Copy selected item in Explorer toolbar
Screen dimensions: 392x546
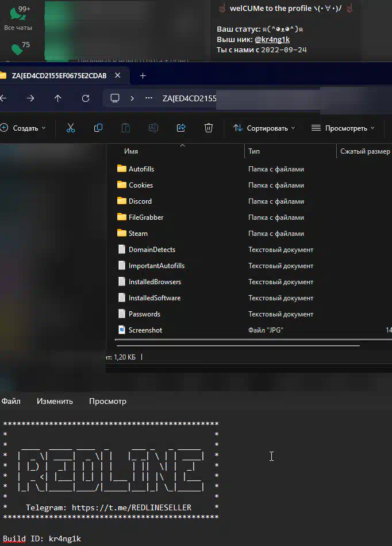coord(98,128)
